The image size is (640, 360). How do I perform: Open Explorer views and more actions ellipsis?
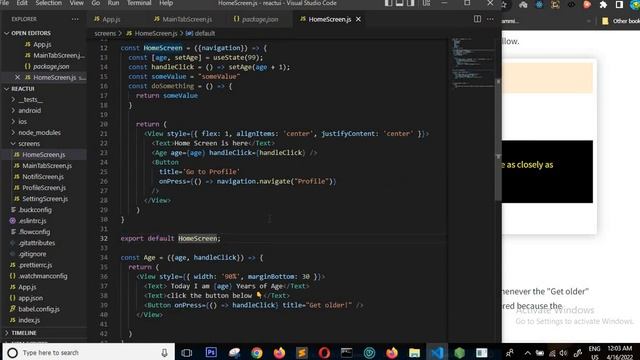click(x=75, y=19)
